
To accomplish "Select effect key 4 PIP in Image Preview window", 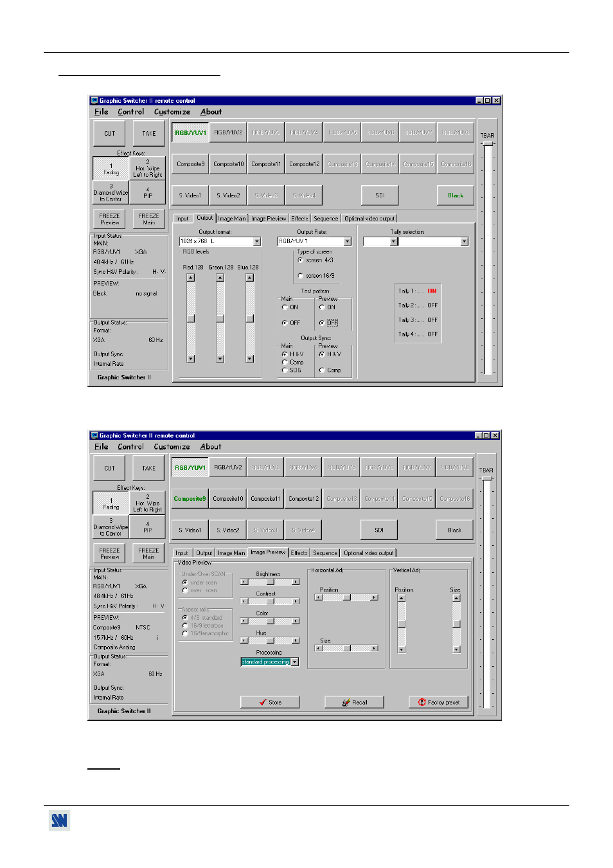I will 147,527.
